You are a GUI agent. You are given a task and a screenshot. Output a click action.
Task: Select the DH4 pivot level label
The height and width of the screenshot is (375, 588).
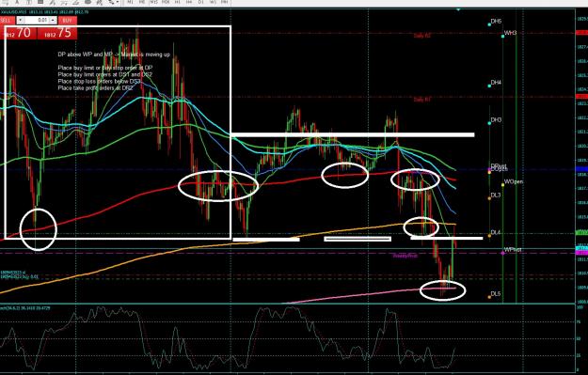496,83
